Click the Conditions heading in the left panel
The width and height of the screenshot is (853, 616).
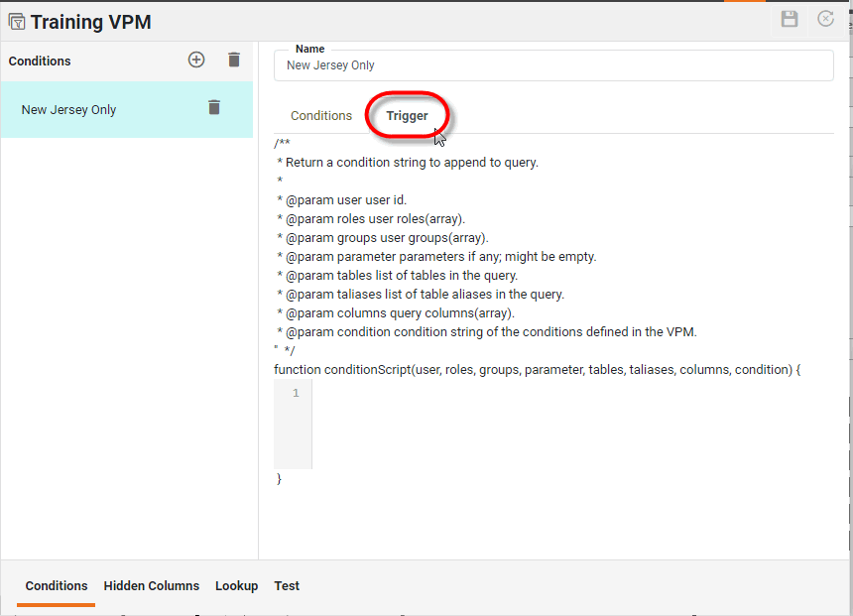pyautogui.click(x=39, y=61)
